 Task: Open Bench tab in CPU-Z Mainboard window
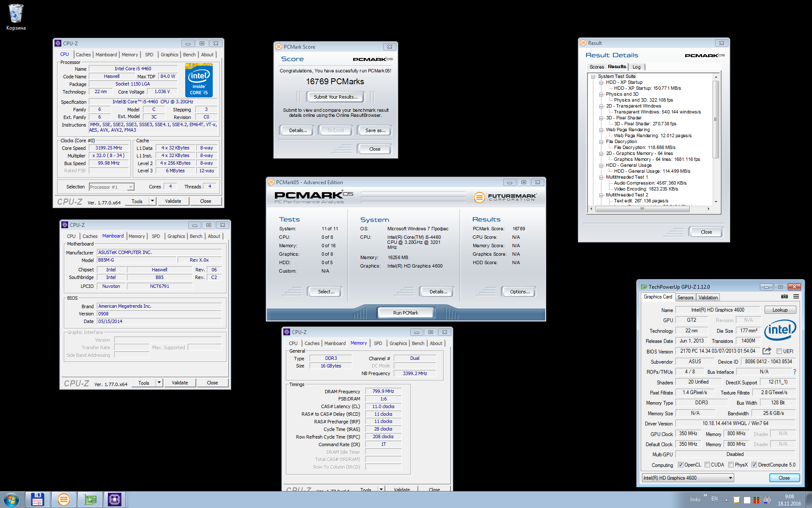(196, 236)
